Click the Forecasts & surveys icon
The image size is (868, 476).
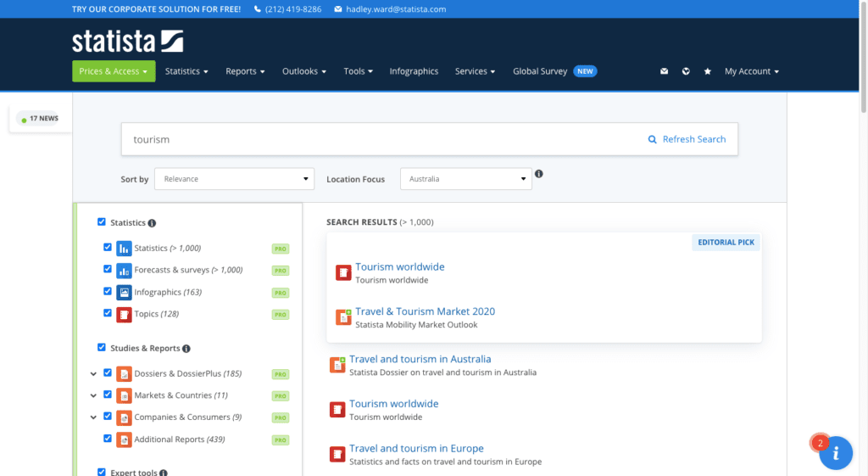click(124, 271)
